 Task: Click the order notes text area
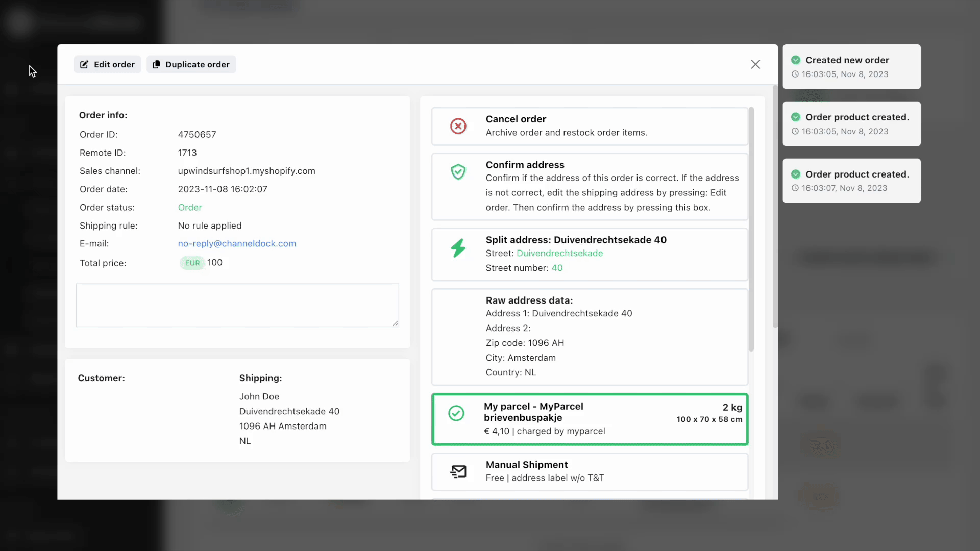pyautogui.click(x=237, y=305)
